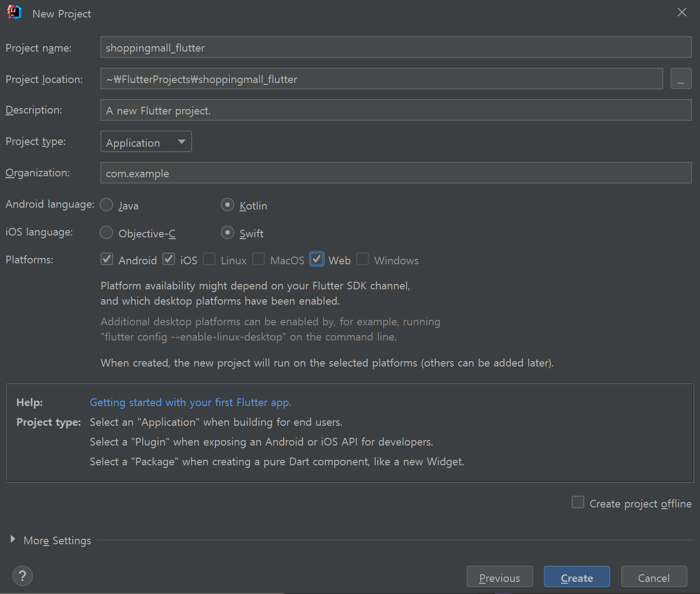Go back with the Previous button

coord(500,577)
